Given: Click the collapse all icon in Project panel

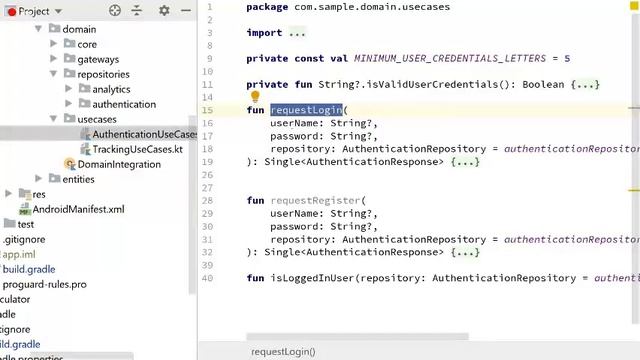Looking at the screenshot, I should click(x=137, y=10).
